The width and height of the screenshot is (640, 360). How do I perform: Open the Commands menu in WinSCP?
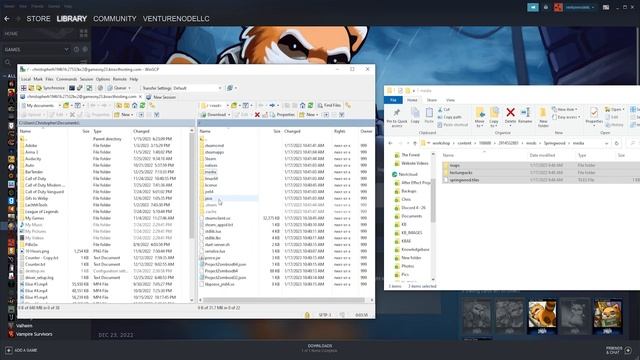click(x=67, y=79)
